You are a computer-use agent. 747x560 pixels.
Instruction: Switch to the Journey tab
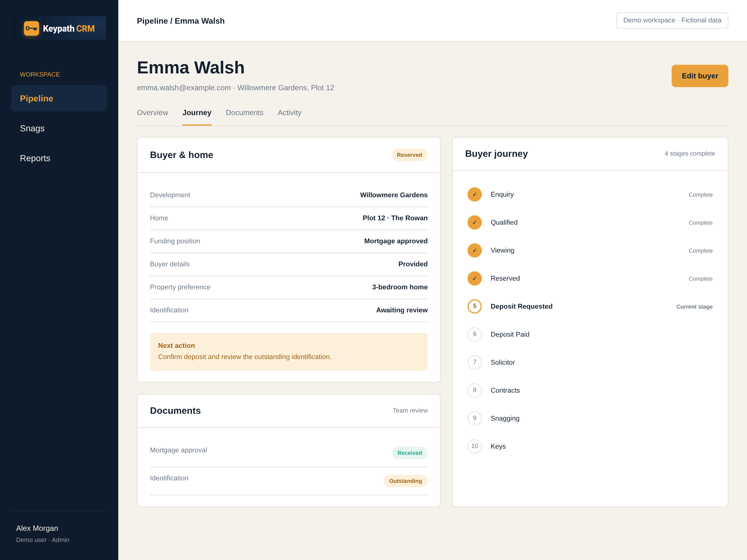pos(197,113)
